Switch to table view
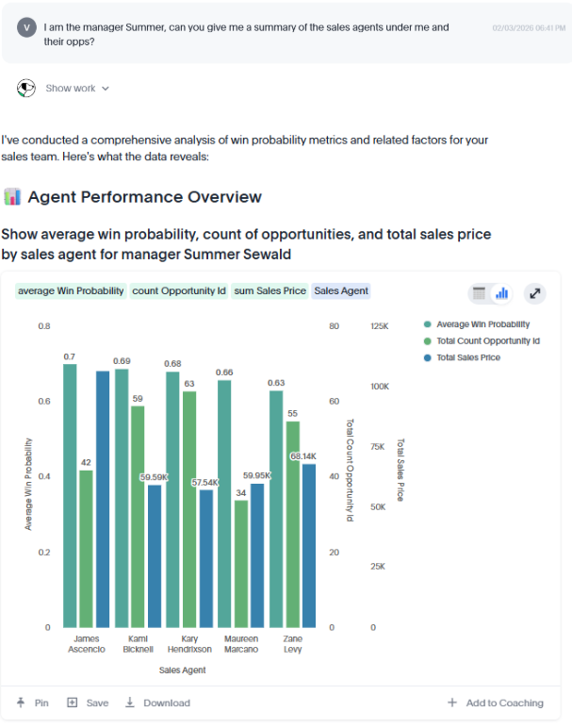This screenshot has height=728, width=572. pos(480,293)
